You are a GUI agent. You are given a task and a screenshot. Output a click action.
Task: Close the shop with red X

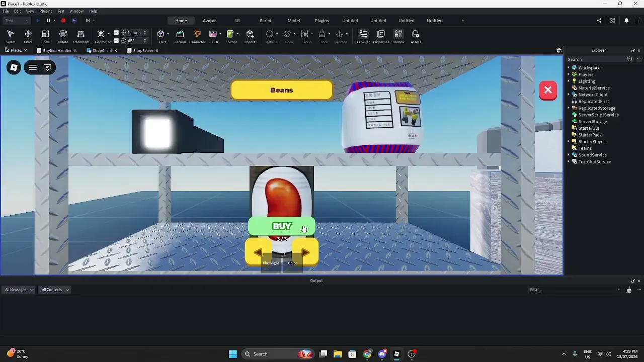pos(548,90)
